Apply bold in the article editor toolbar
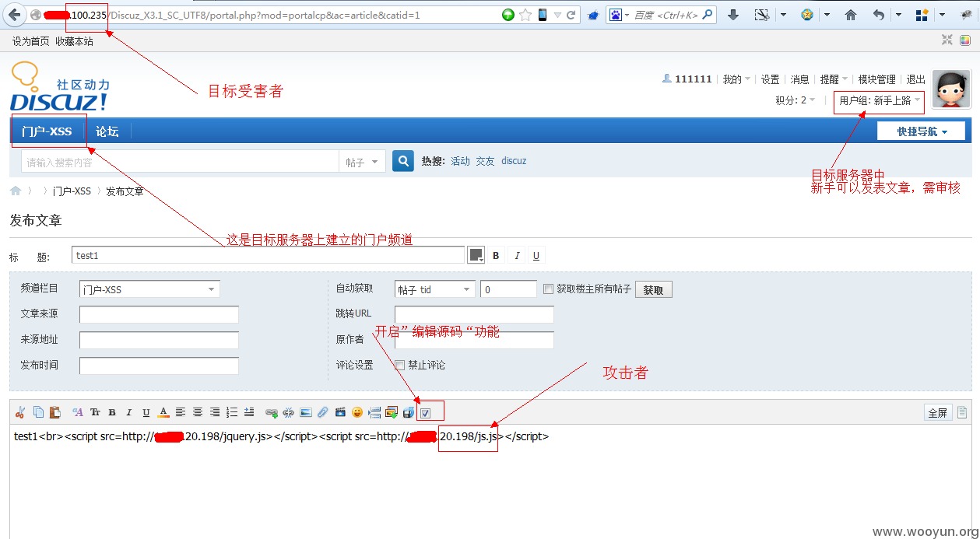The image size is (980, 539). (x=112, y=412)
